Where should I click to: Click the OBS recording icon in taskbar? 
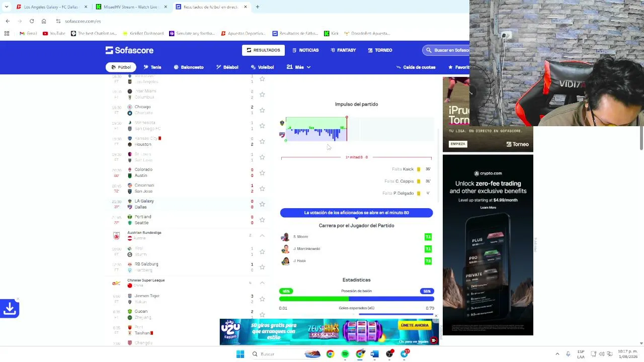pyautogui.click(x=389, y=354)
